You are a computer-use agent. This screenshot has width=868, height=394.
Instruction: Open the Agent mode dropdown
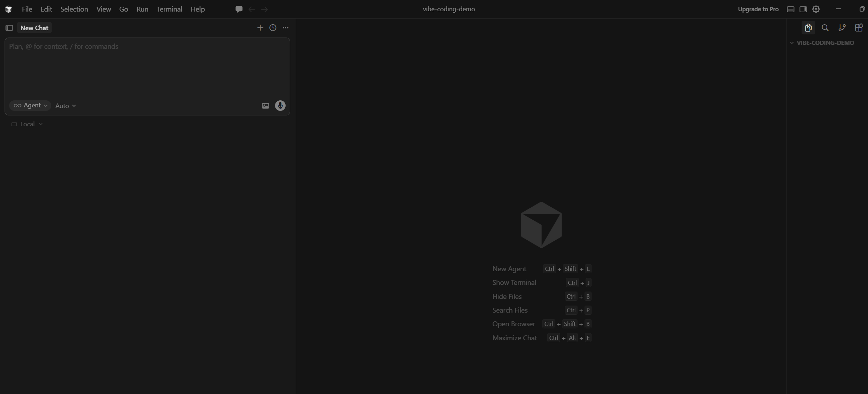pyautogui.click(x=30, y=106)
